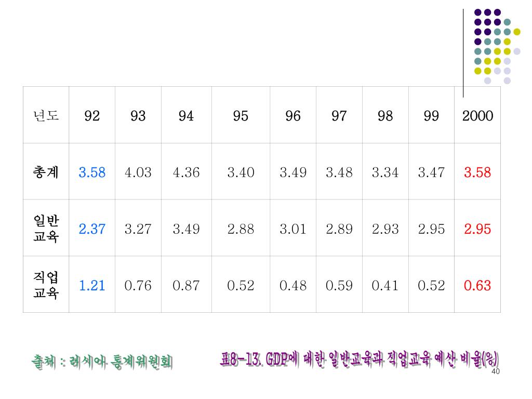The image size is (532, 399).
Task: Click the green source text 출처 러시아 통계위원회
Action: 102,362
